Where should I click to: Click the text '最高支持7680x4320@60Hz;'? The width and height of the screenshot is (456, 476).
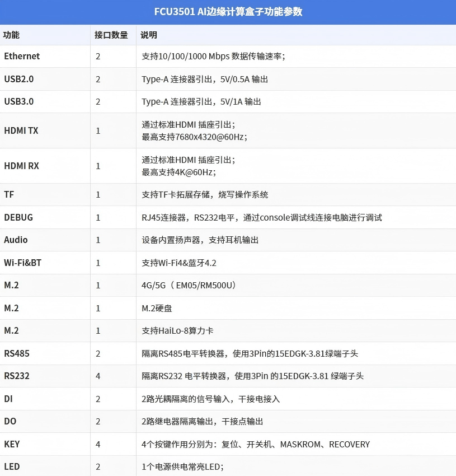click(x=195, y=137)
